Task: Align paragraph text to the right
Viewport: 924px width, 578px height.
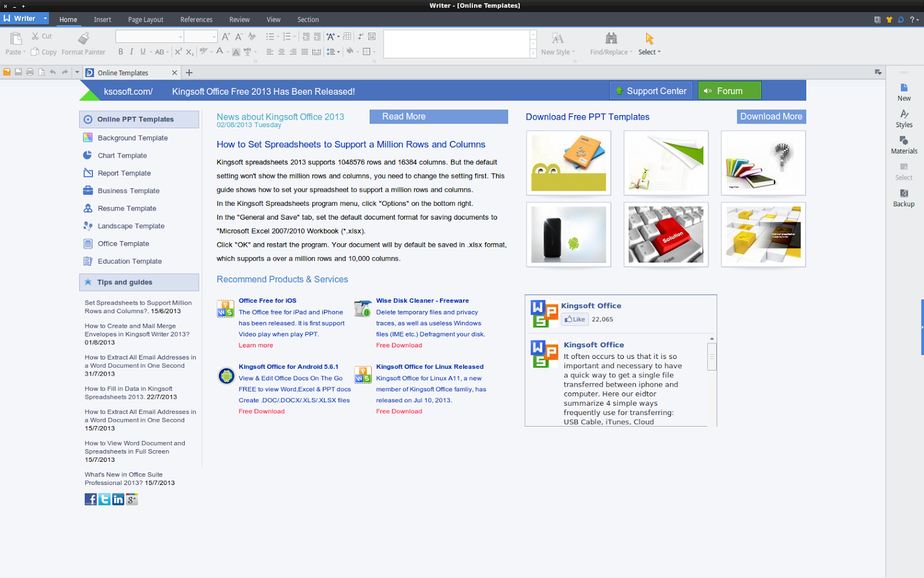Action: point(293,51)
